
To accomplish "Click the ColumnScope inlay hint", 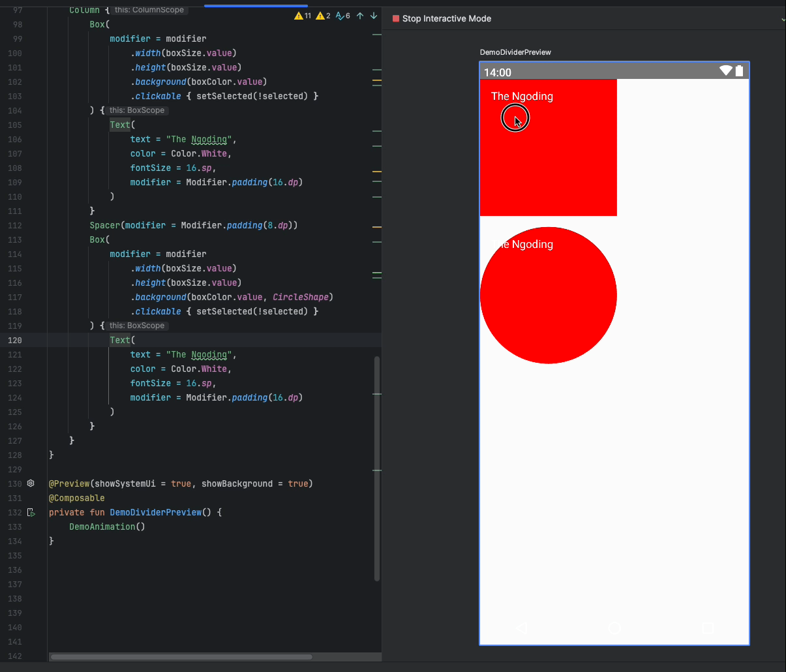I will click(x=149, y=10).
